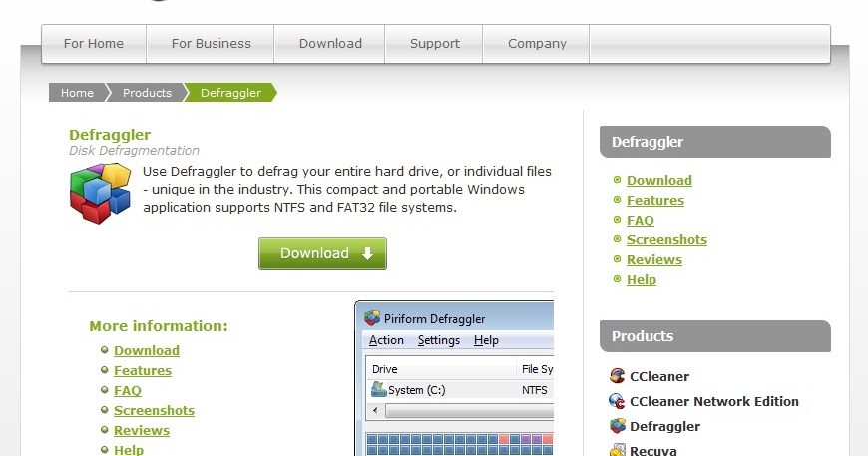868x456 pixels.
Task: Click the CCleaner Network Edition icon
Action: 617,401
